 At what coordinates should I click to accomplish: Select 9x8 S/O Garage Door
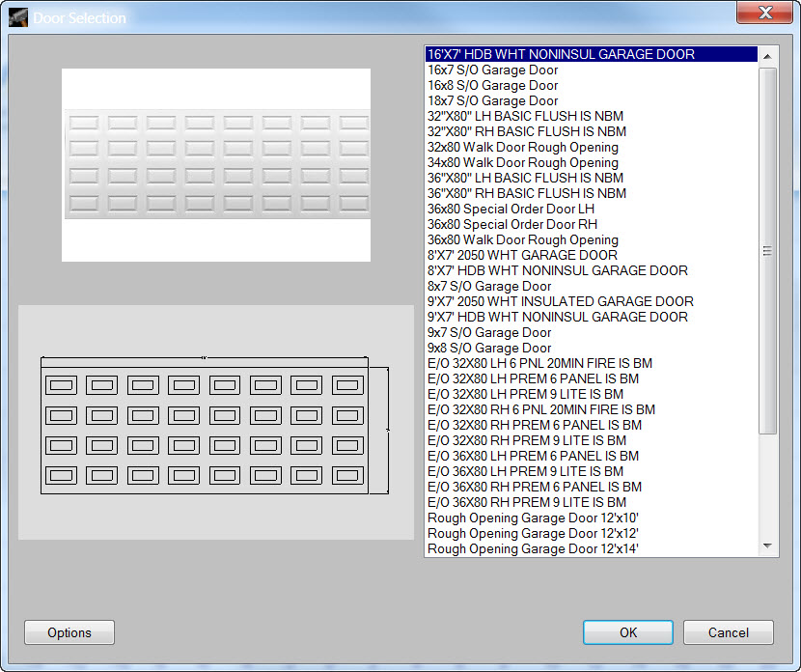[592, 348]
